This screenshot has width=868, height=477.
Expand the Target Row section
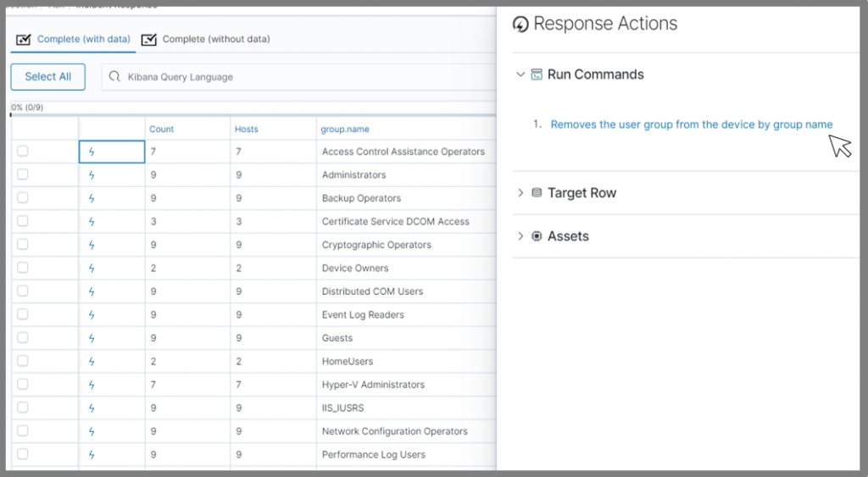click(x=520, y=193)
